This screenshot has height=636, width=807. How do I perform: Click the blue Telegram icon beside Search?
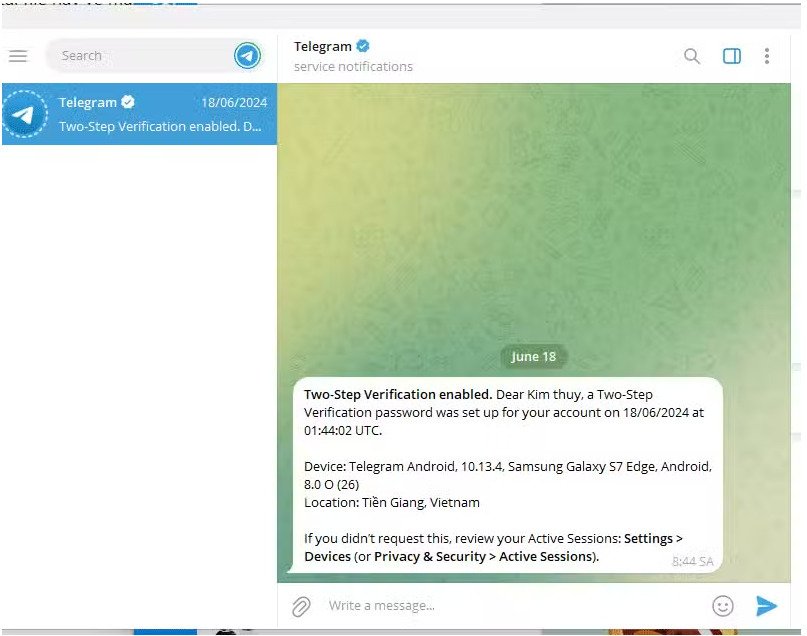point(247,56)
